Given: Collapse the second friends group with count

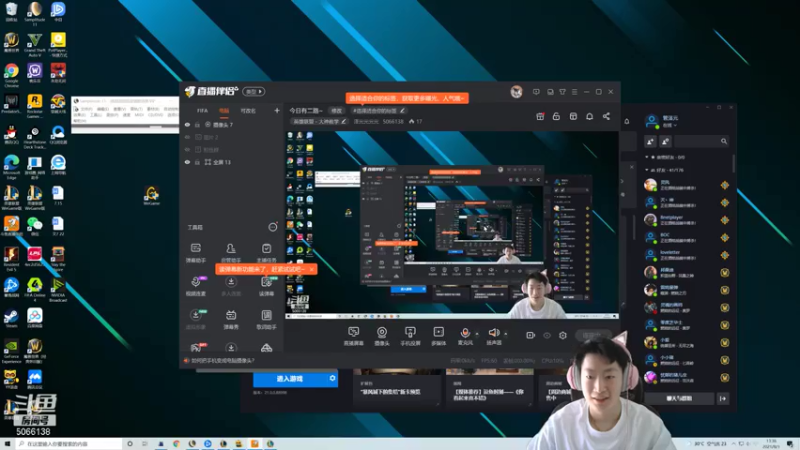Looking at the screenshot, I should click(x=647, y=170).
